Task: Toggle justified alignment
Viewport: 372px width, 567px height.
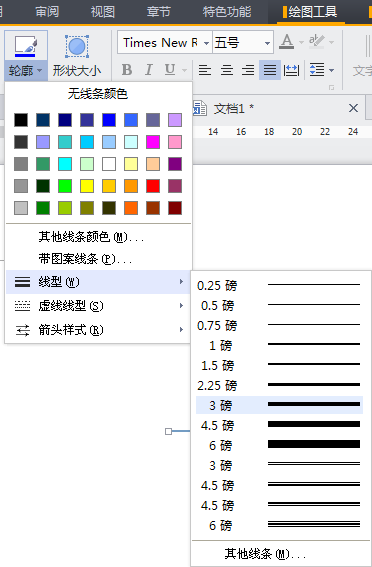Action: click(x=270, y=70)
